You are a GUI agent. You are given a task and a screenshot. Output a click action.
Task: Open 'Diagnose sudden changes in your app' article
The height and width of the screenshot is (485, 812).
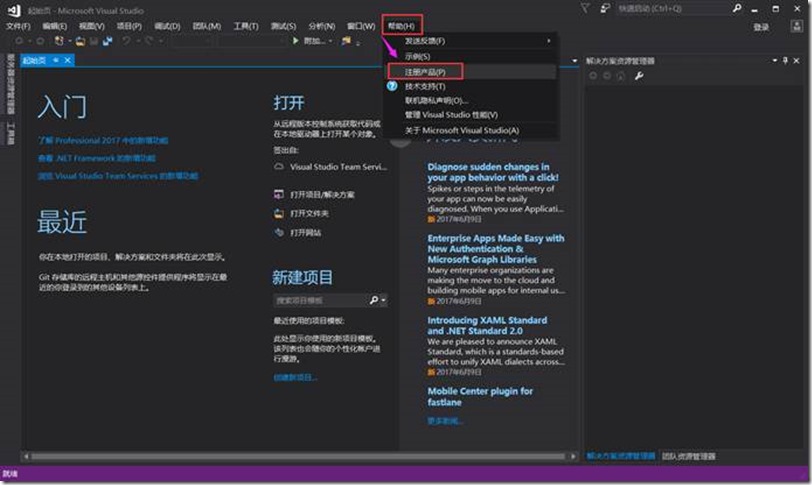(493, 172)
